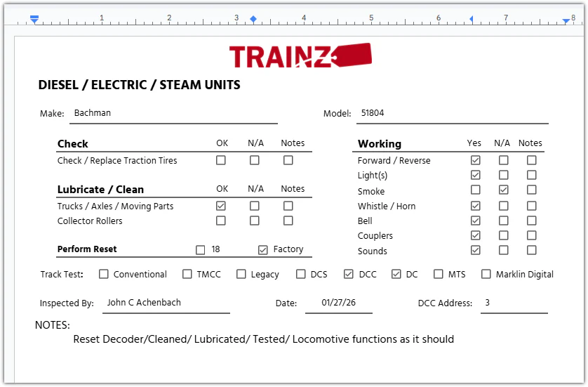Image resolution: width=588 pixels, height=387 pixels.
Task: Select the left indent marker on ruler
Action: (x=34, y=20)
